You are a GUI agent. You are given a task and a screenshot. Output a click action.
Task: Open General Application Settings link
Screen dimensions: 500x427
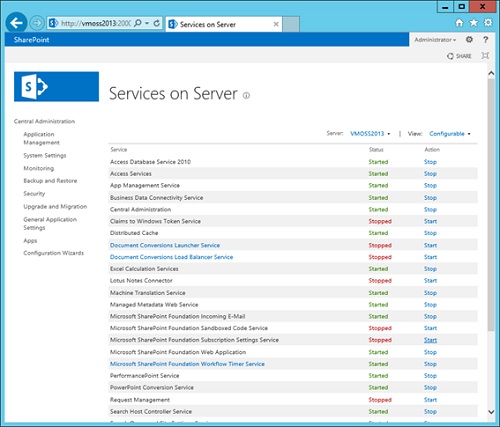point(50,224)
